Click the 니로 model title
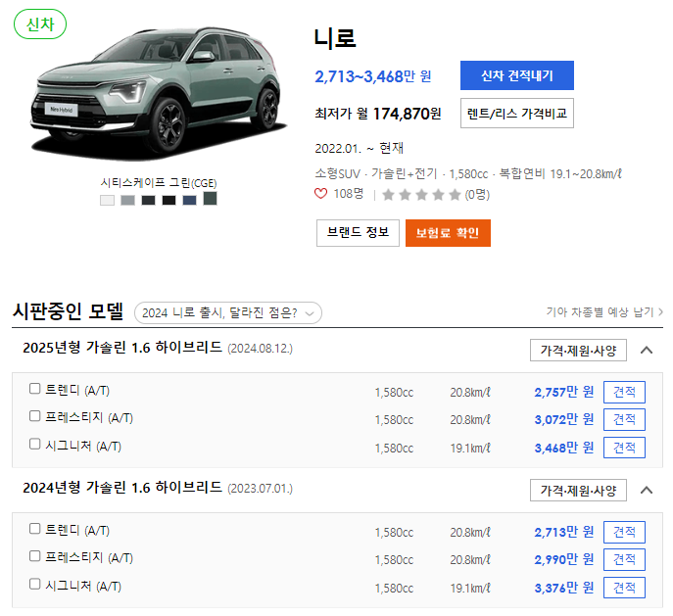 pos(335,38)
